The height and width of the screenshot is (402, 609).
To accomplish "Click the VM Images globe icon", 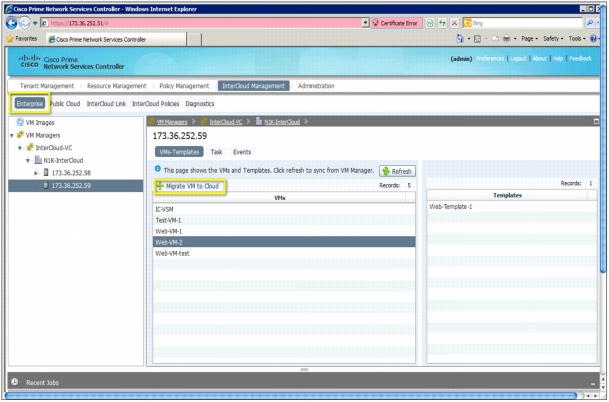I will (20, 122).
